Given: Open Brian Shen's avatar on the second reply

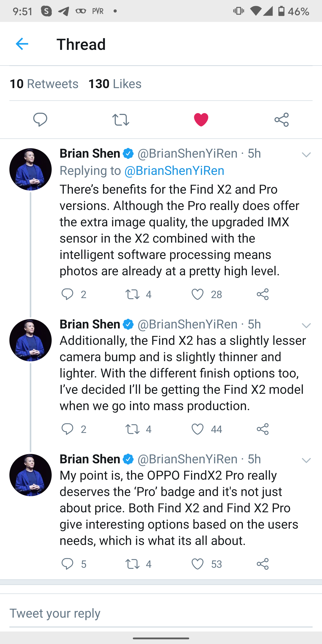Looking at the screenshot, I should click(30, 340).
